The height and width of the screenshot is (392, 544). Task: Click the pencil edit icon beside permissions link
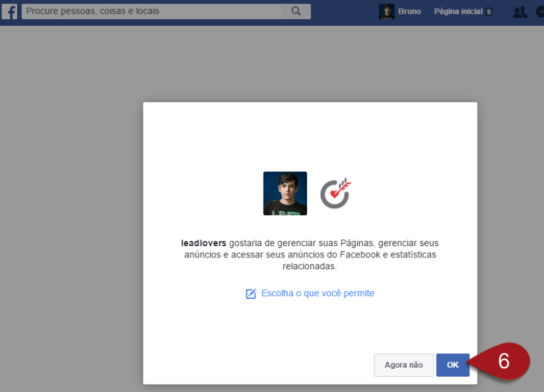pos(251,294)
